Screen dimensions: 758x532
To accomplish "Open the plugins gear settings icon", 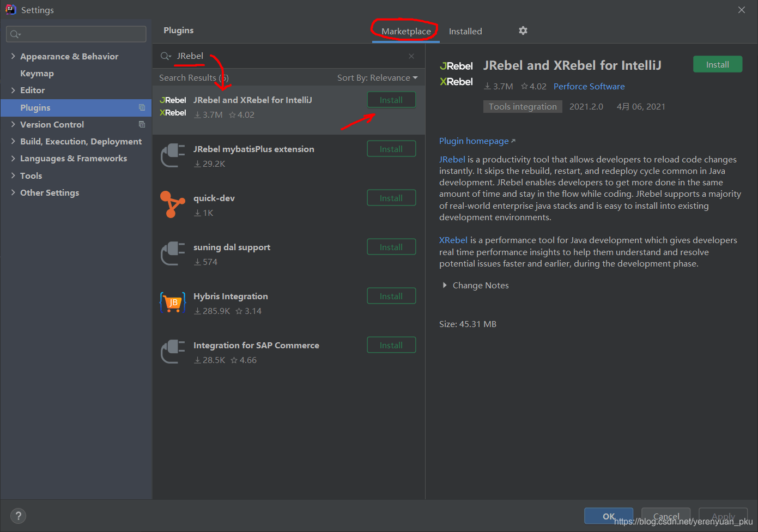I will 523,31.
